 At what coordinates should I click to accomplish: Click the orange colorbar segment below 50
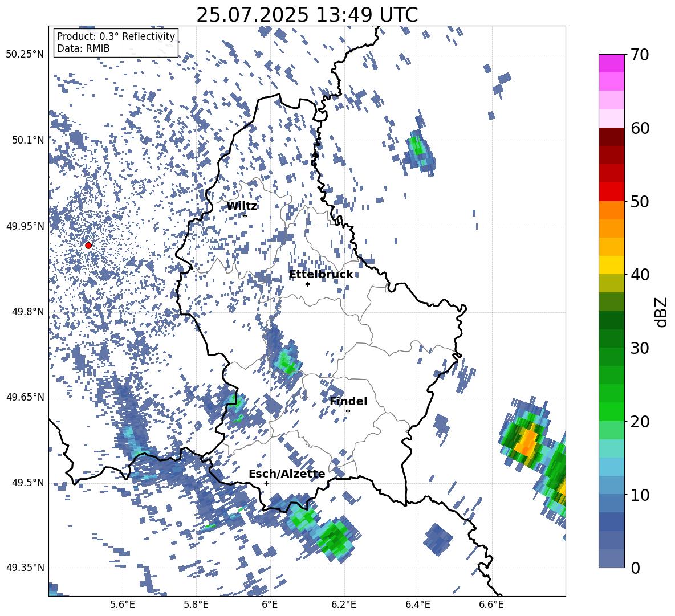point(611,210)
